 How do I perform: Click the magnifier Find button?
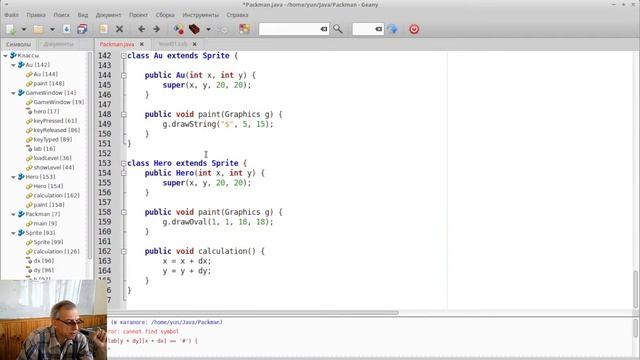pos(338,29)
